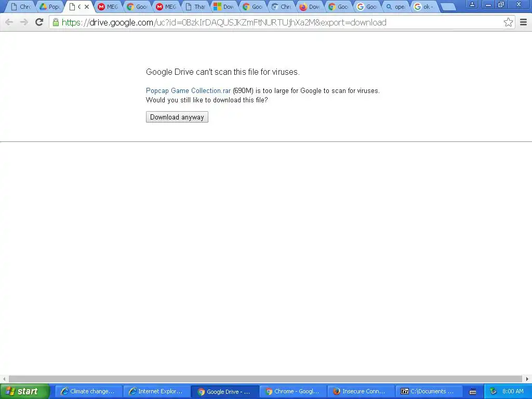The height and width of the screenshot is (399, 532).
Task: Click the browser forward arrow
Action: pyautogui.click(x=24, y=22)
